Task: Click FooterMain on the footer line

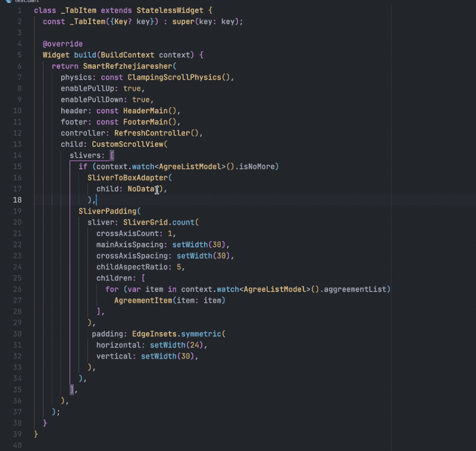Action: click(145, 122)
